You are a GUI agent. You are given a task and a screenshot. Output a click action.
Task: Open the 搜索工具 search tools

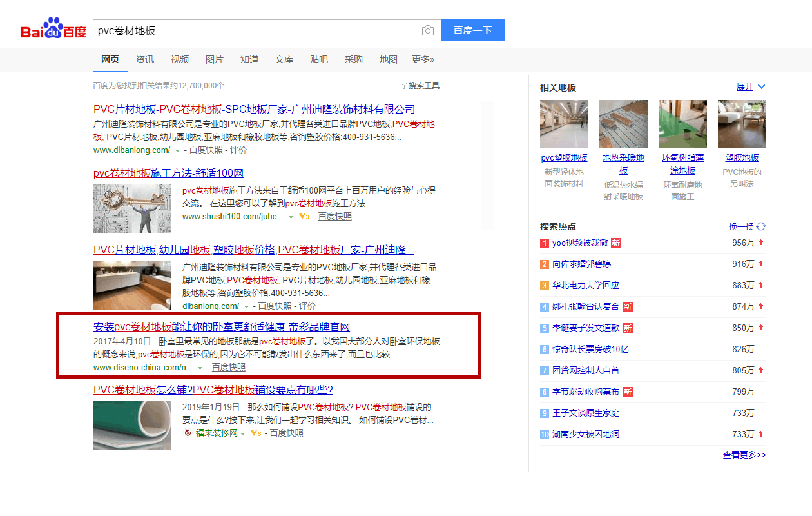pyautogui.click(x=420, y=86)
